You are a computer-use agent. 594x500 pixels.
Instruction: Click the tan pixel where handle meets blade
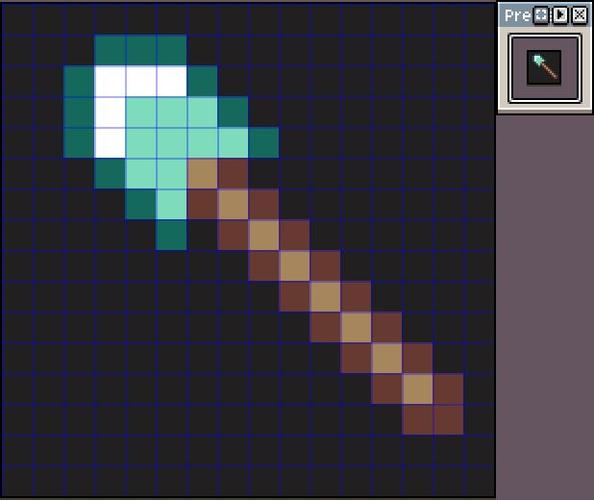coord(202,173)
